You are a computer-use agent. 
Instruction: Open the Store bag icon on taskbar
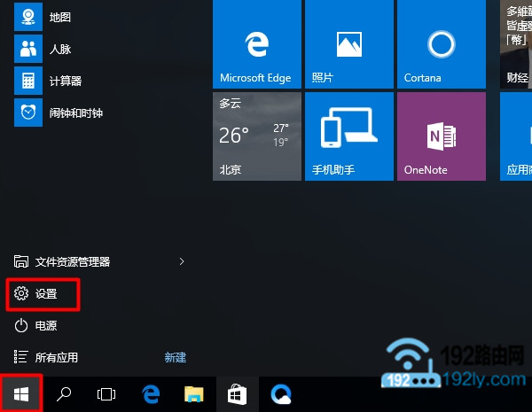point(237,394)
